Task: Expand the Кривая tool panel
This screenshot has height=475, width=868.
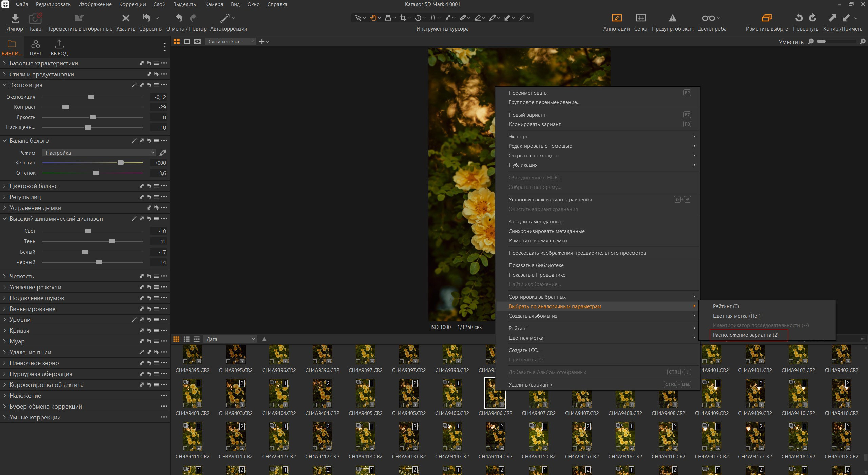Action: point(4,331)
